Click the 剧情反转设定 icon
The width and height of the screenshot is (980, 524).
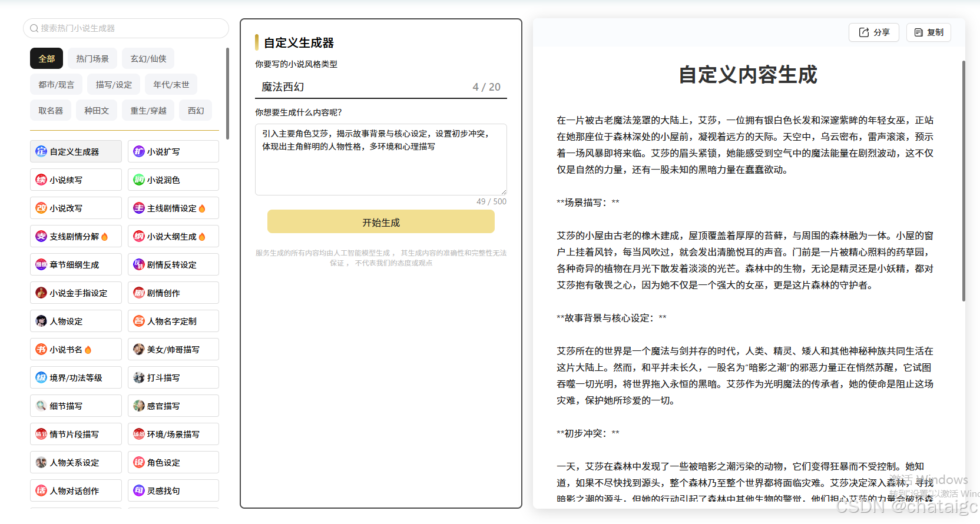[139, 264]
